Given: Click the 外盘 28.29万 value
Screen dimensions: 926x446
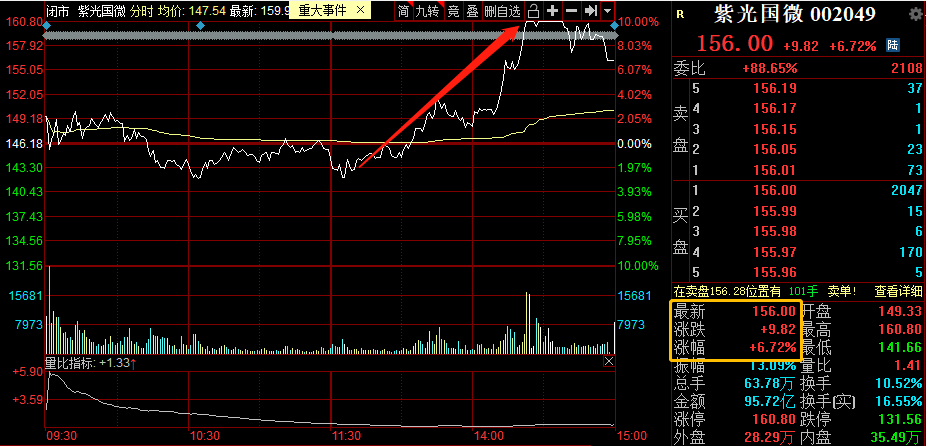Looking at the screenshot, I should click(770, 438).
